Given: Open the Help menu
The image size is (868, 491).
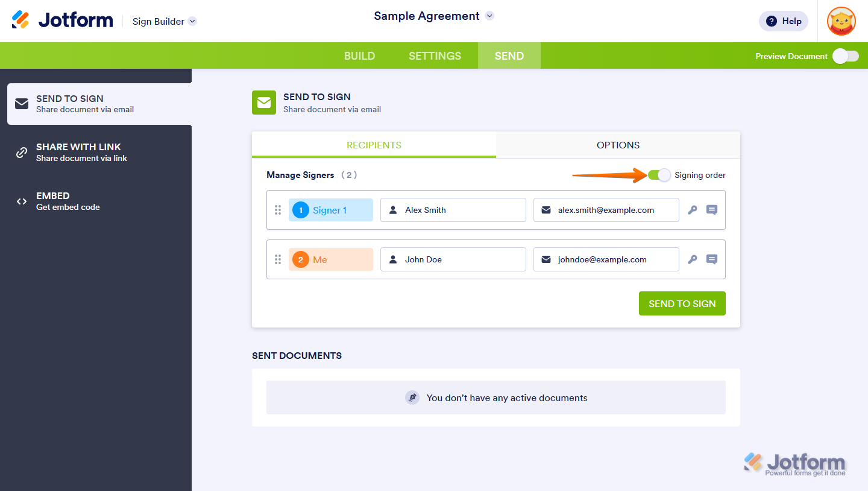Looking at the screenshot, I should (x=783, y=21).
